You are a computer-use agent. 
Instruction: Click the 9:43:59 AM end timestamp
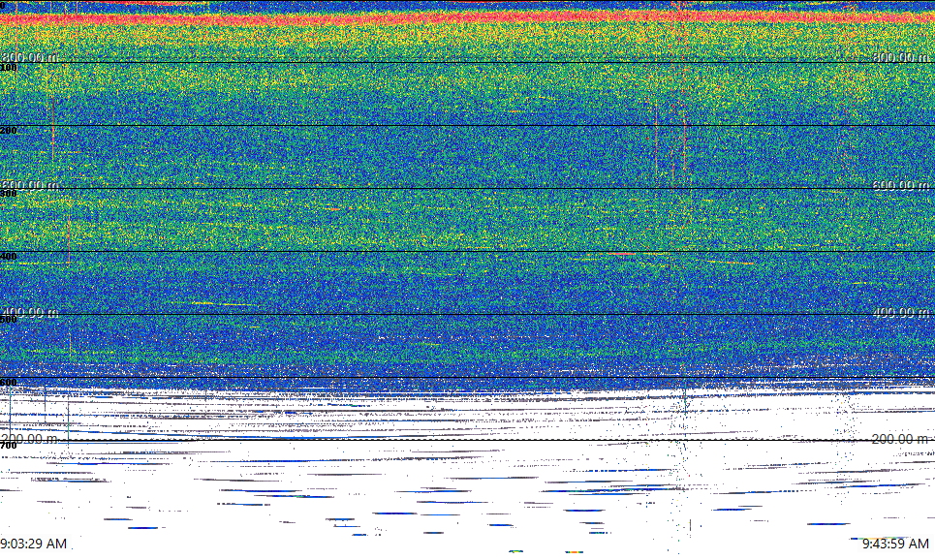pos(895,544)
